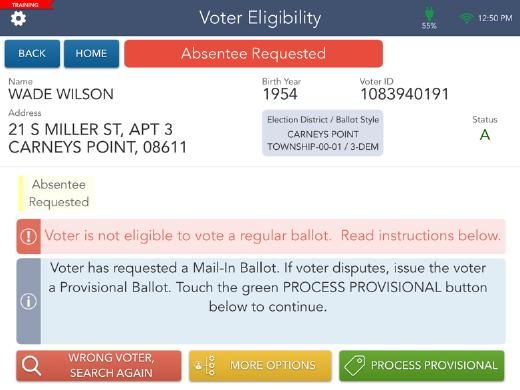Return to HOME screen
520x390 pixels.
pos(91,54)
